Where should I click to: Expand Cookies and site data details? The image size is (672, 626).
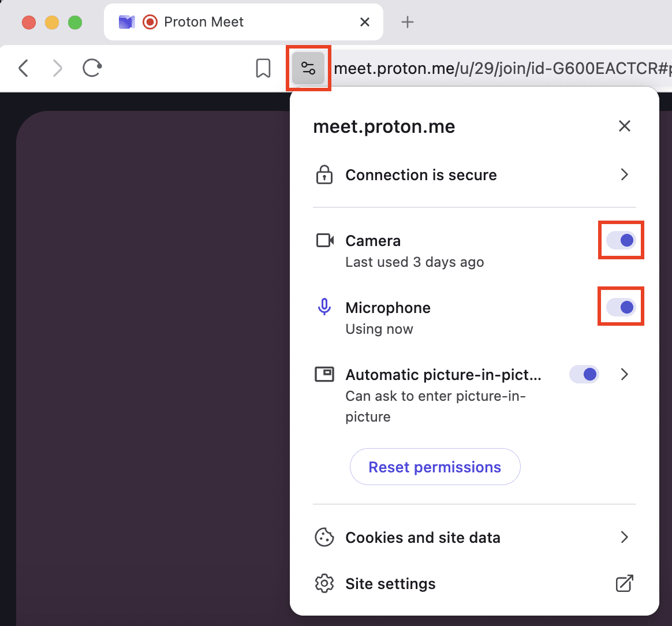624,537
